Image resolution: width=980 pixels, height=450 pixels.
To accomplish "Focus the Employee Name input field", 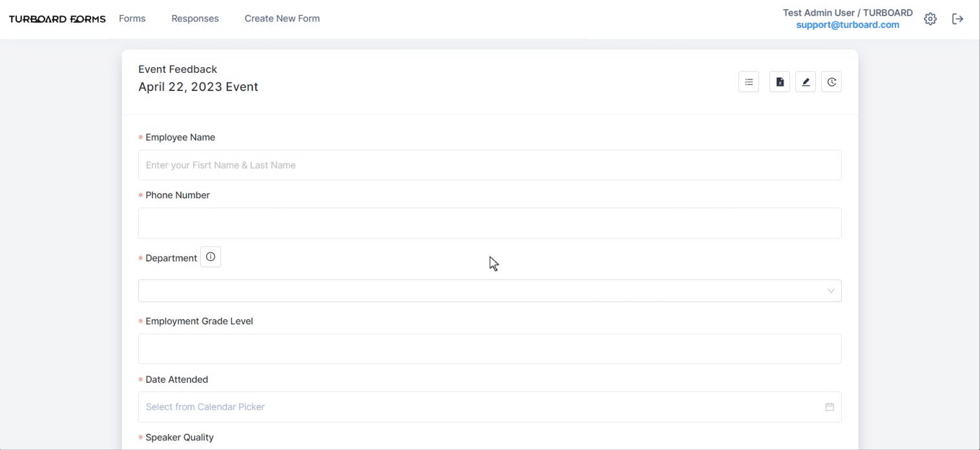I will click(x=490, y=165).
